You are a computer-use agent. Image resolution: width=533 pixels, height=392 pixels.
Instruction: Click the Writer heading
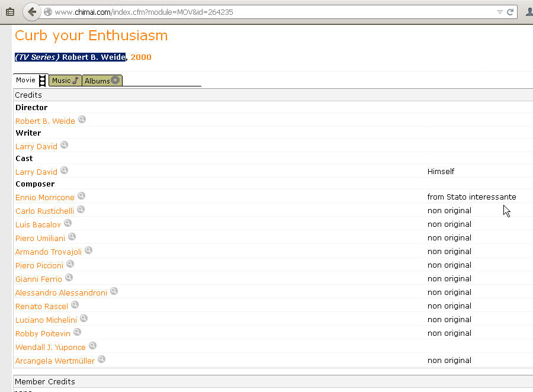tap(28, 133)
